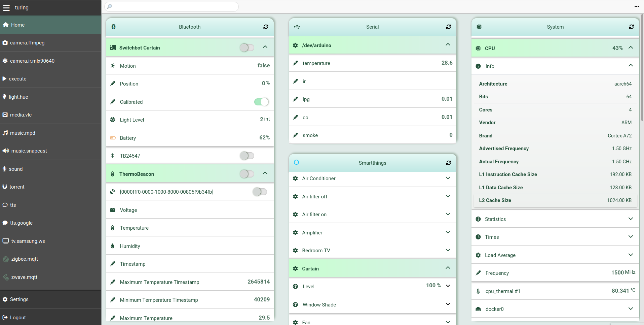
Task: Refresh the Serial panel
Action: [449, 27]
